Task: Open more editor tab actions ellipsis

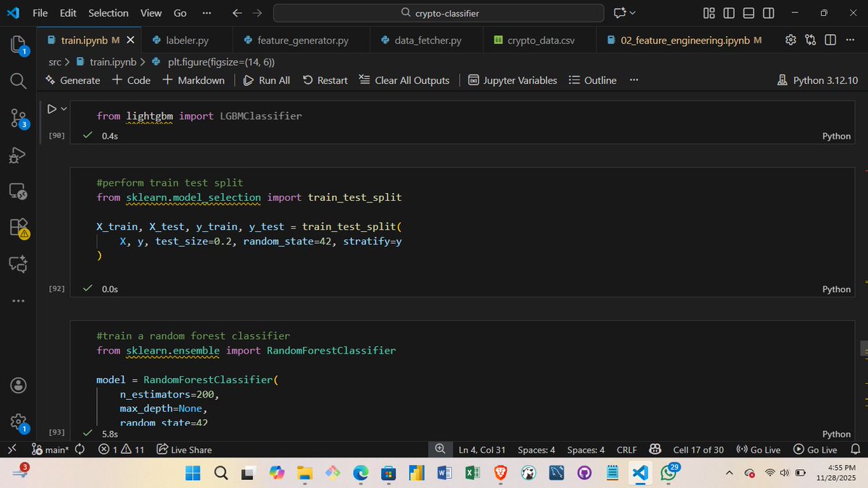Action: (x=850, y=40)
